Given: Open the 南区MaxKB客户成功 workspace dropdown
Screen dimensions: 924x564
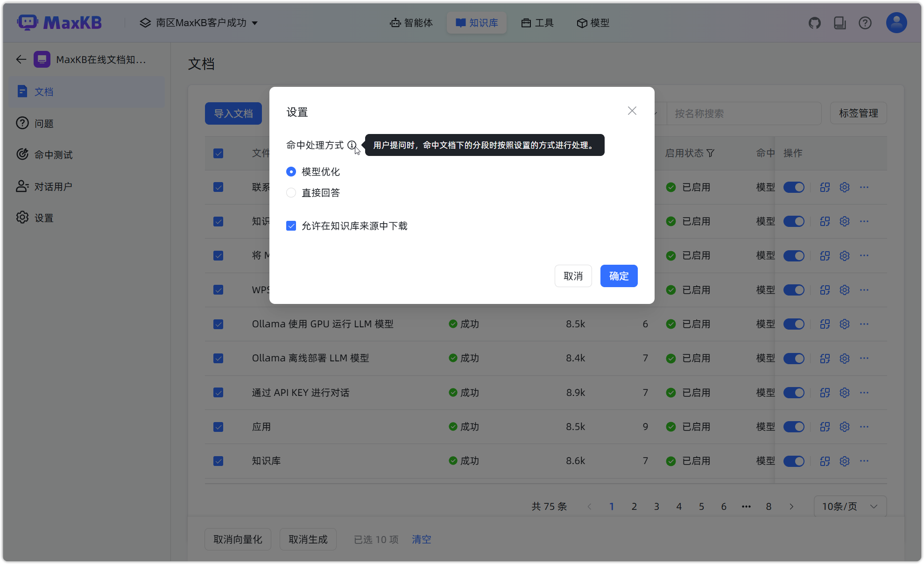Looking at the screenshot, I should pos(198,22).
